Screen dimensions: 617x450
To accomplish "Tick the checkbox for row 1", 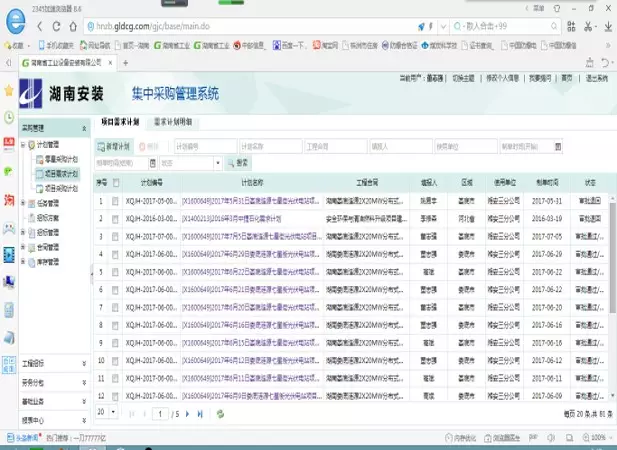I will tap(116, 200).
